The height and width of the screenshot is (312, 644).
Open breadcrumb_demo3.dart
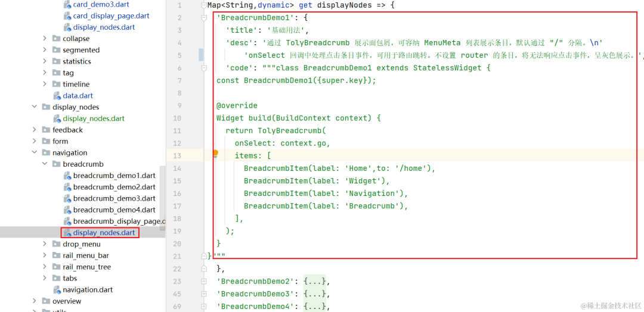(x=114, y=198)
